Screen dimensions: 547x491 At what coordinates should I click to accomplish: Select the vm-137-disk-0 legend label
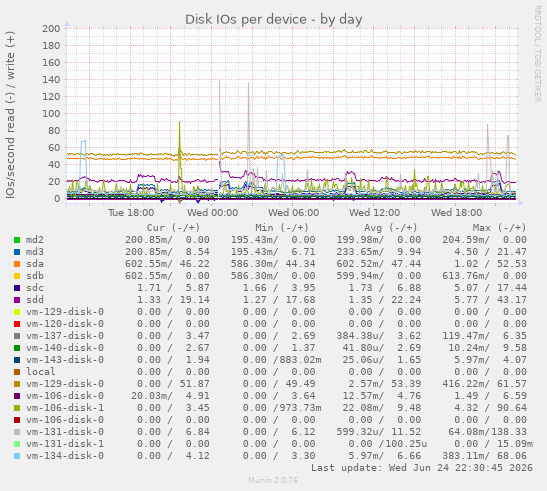pyautogui.click(x=65, y=336)
